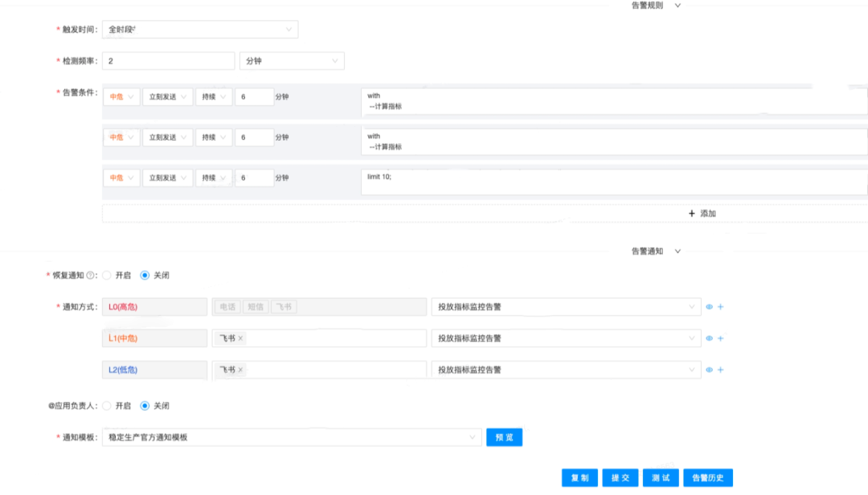Open the help icon next to 恢复通知
Screen dimensions: 868x495
90,275
